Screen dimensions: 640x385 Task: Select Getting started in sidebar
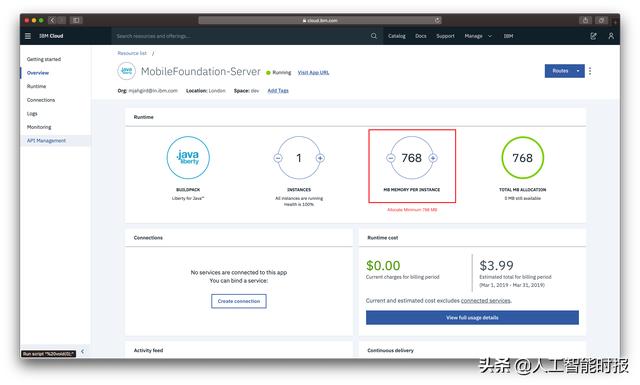[44, 59]
